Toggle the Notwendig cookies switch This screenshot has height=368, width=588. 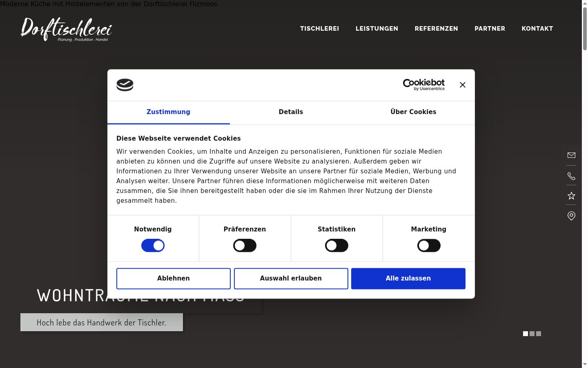(153, 246)
